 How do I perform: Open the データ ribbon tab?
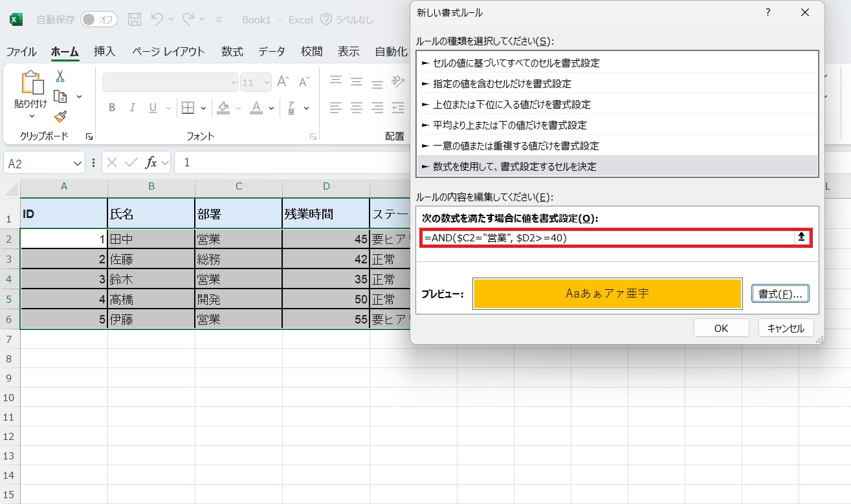click(271, 52)
